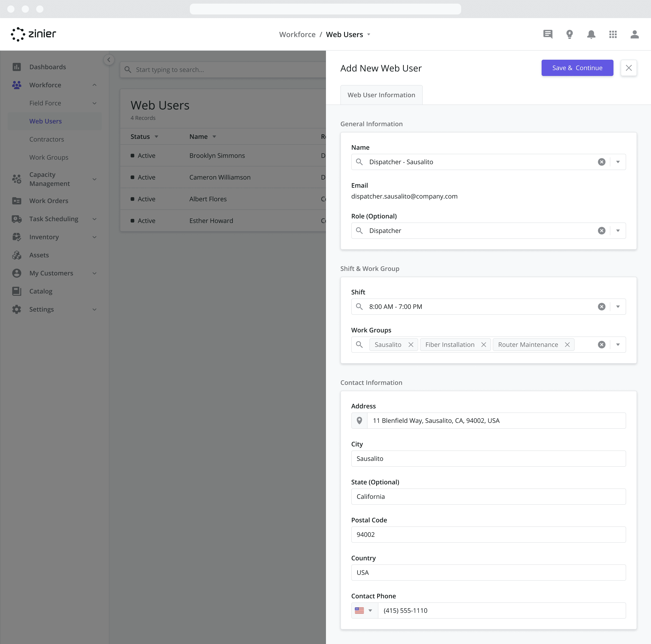Viewport: 651px width, 644px height.
Task: Click the Contact Phone number field
Action: (502, 610)
